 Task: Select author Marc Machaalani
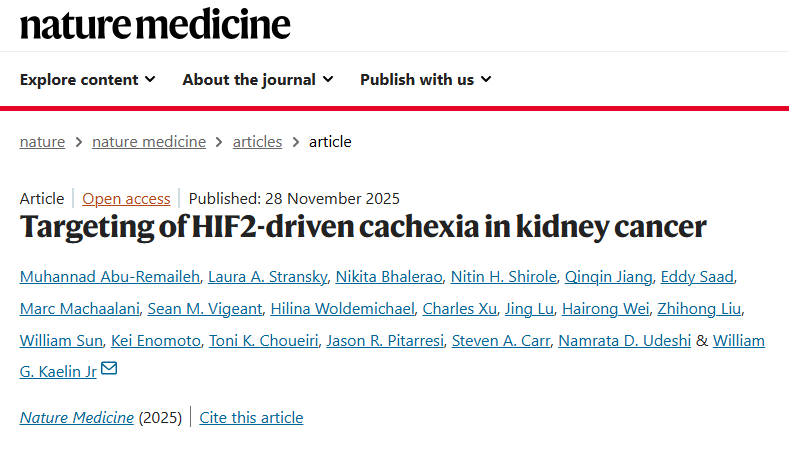click(x=76, y=308)
